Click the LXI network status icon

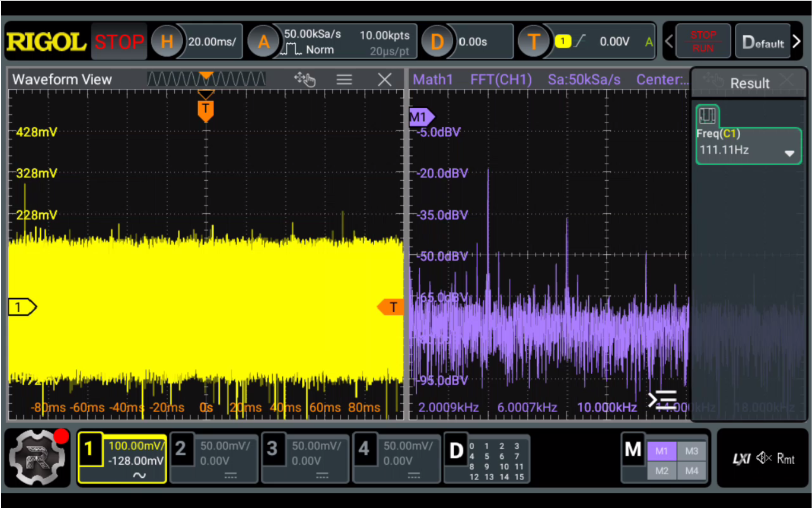(741, 459)
